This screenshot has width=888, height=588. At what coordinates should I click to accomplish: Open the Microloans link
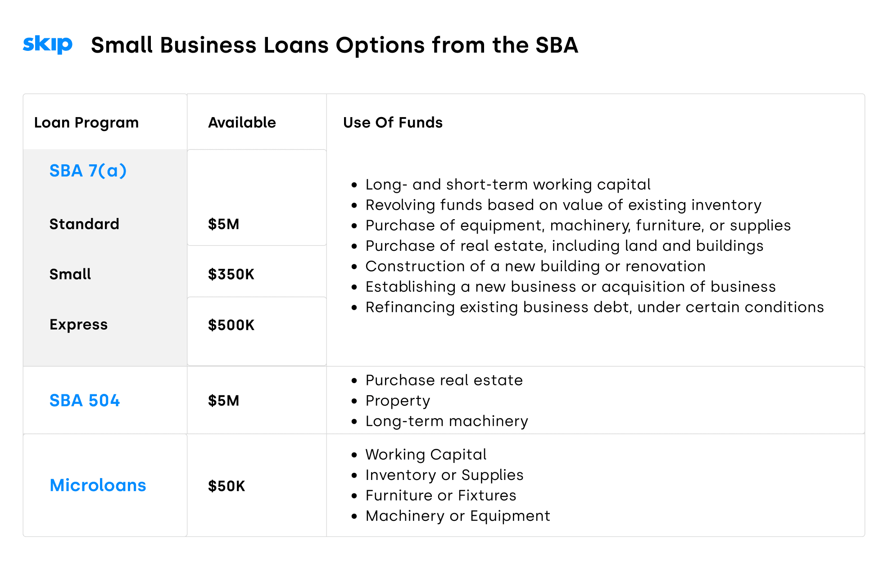point(98,485)
